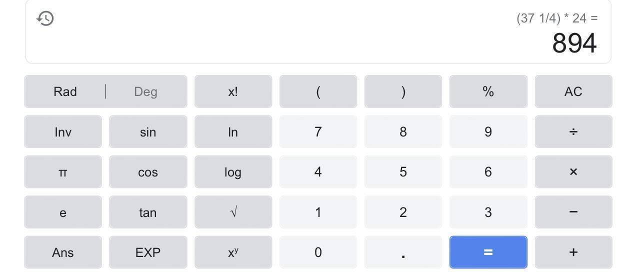The height and width of the screenshot is (272, 644).
Task: Click the square root symbol key
Action: 233,212
